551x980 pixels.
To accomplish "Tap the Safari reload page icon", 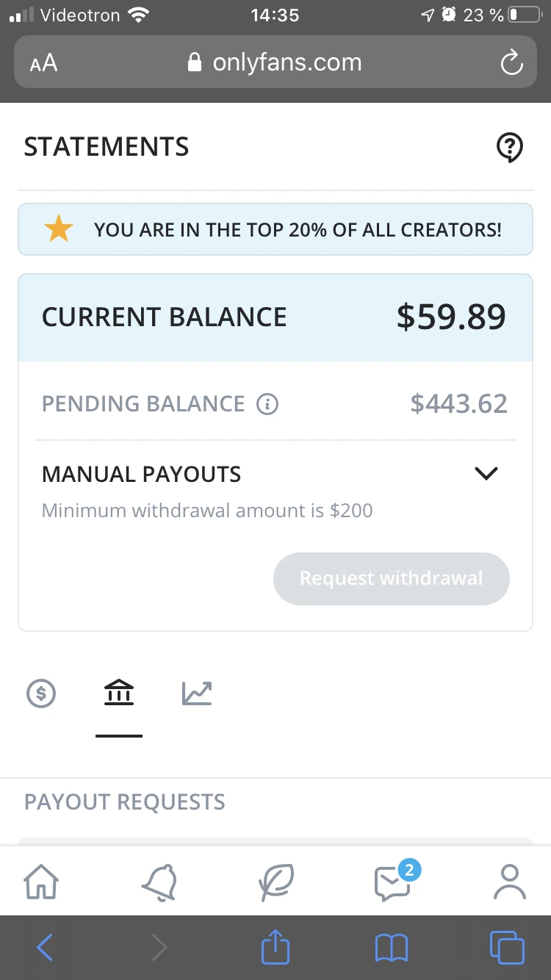I will click(511, 63).
